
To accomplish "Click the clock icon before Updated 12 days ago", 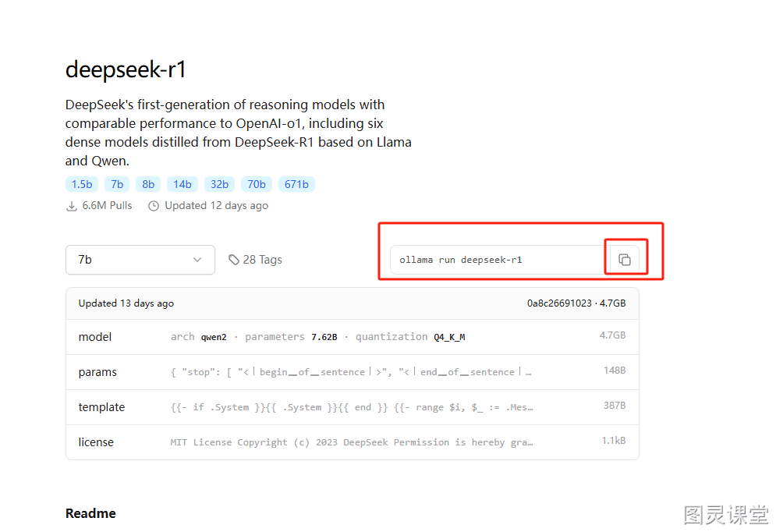I will pyautogui.click(x=154, y=206).
